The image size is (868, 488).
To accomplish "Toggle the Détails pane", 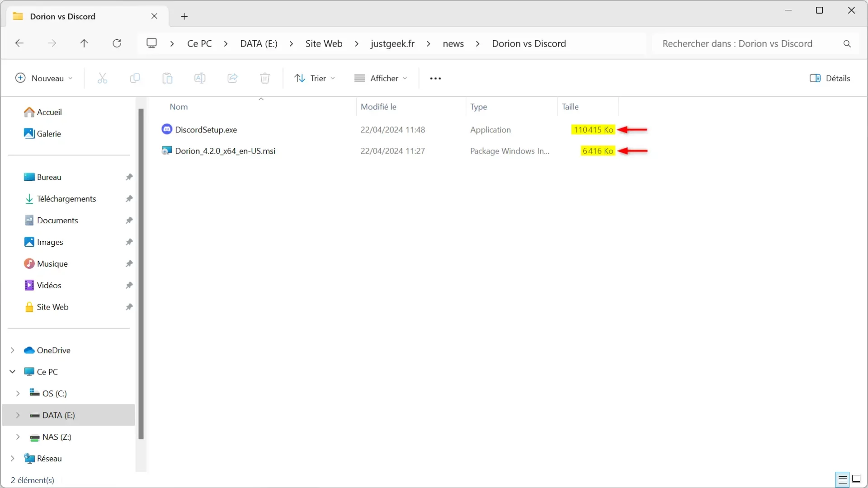I will click(830, 78).
